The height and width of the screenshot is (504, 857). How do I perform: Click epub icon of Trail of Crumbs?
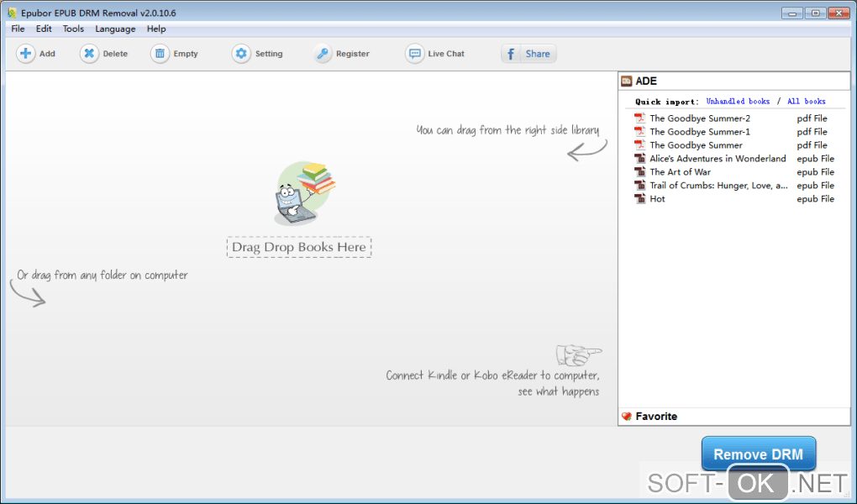639,186
